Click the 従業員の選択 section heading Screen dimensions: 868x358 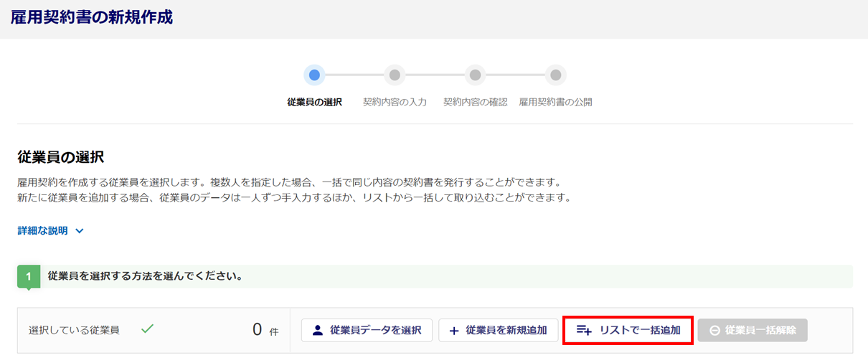click(61, 156)
